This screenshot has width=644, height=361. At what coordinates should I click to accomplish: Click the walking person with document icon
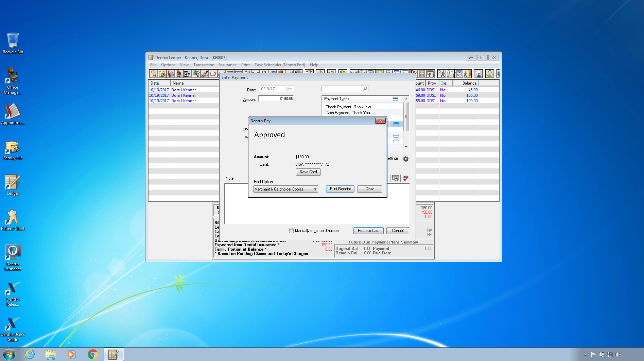click(x=442, y=74)
